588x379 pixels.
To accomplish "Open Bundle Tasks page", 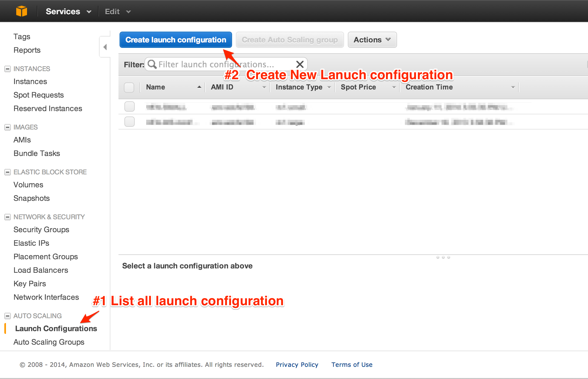I will click(37, 153).
